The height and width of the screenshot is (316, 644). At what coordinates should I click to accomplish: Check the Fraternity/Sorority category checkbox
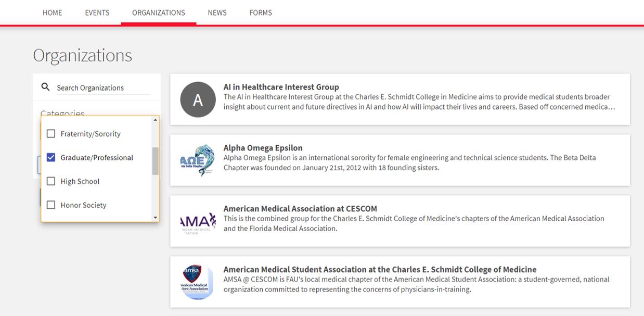(x=51, y=134)
